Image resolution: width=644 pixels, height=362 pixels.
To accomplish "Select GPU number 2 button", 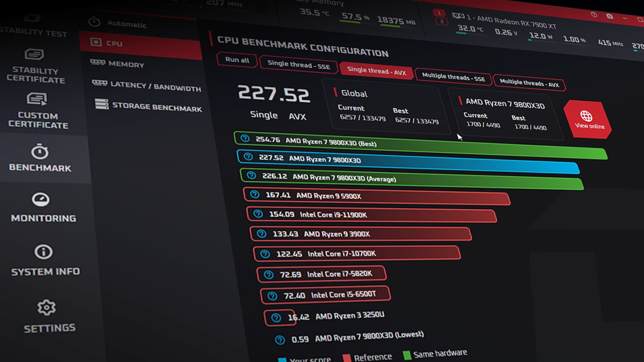I will click(442, 21).
